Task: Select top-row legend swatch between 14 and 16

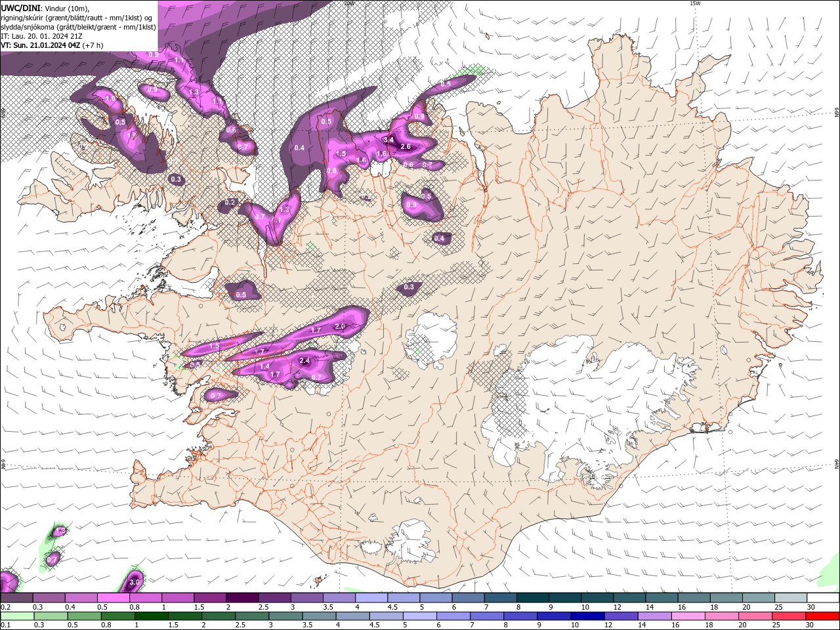Action: [x=661, y=597]
